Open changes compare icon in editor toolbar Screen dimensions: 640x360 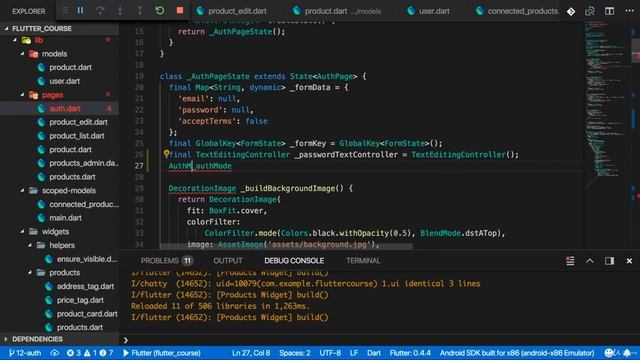pyautogui.click(x=590, y=11)
